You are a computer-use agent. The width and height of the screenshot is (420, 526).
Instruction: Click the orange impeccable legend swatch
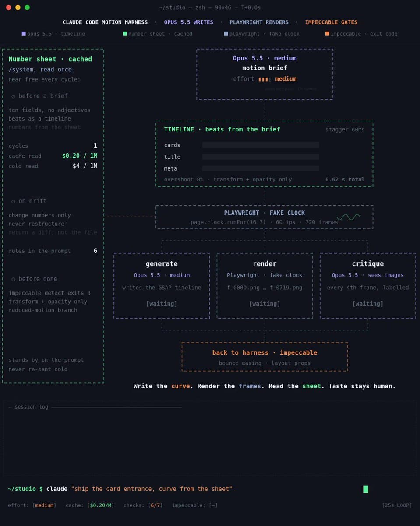(x=327, y=33)
